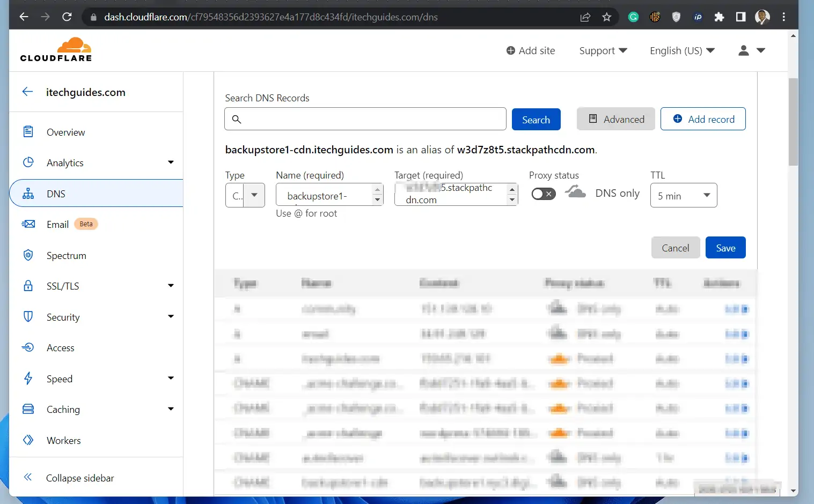Click the Search button
The height and width of the screenshot is (504, 814).
(536, 119)
